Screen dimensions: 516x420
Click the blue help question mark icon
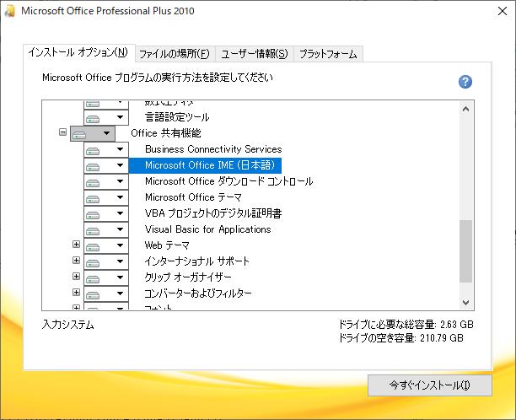click(465, 82)
